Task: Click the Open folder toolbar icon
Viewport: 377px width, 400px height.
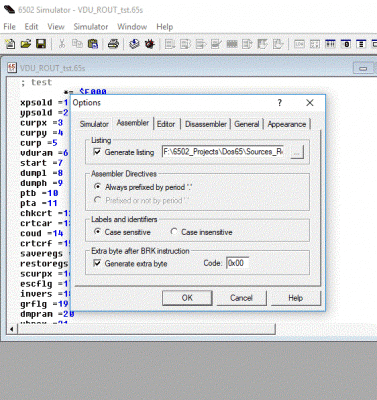Action: click(26, 44)
